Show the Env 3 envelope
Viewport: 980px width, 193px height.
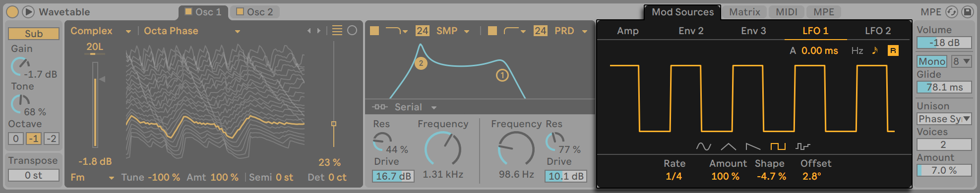753,31
